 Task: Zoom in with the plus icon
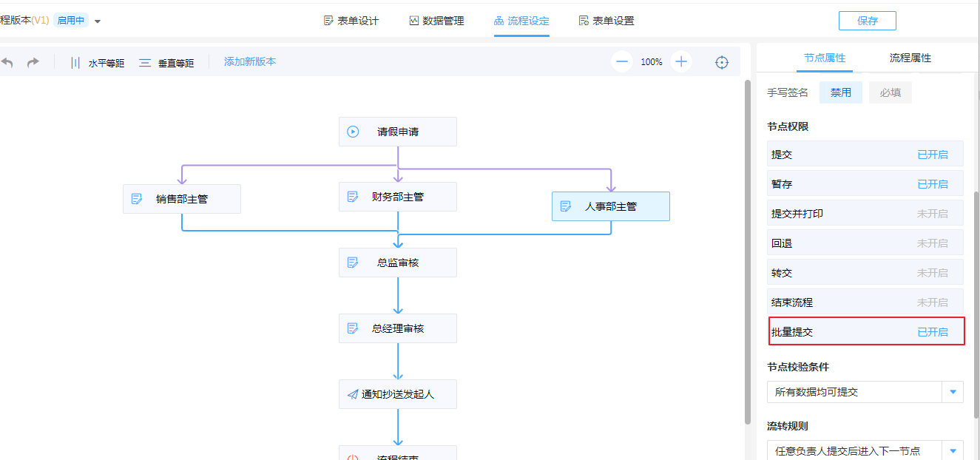tap(681, 62)
